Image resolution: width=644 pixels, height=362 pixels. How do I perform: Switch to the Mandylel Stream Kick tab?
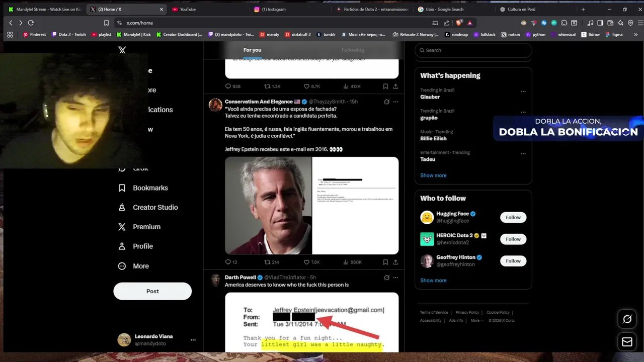[44, 9]
